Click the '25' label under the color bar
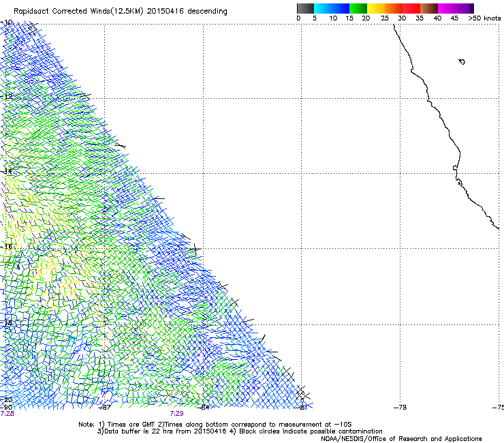This screenshot has height=443, width=504. tap(385, 18)
